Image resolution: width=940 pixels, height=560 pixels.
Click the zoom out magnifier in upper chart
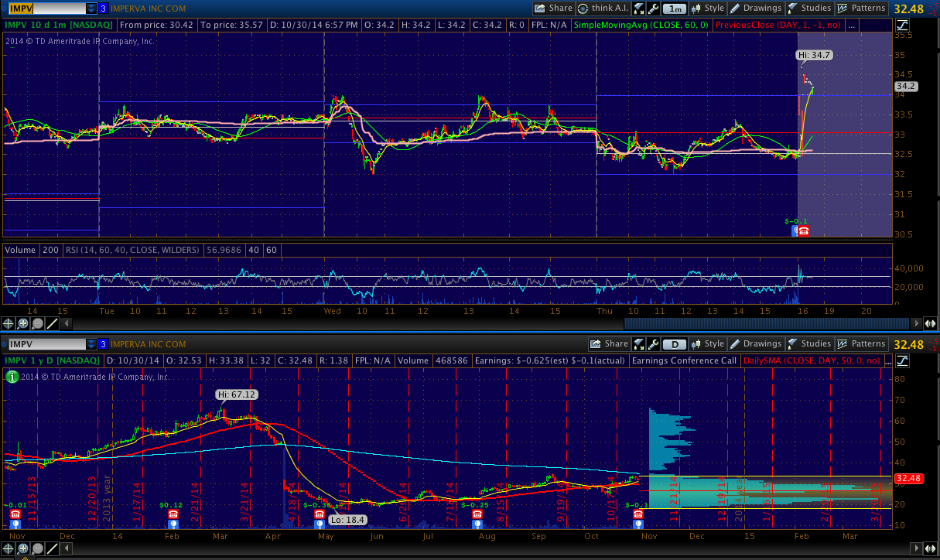(x=38, y=323)
